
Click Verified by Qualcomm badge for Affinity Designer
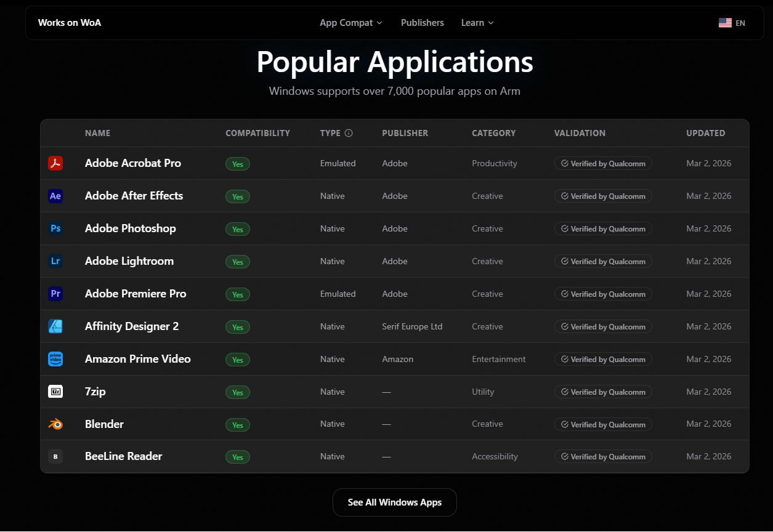[603, 326]
